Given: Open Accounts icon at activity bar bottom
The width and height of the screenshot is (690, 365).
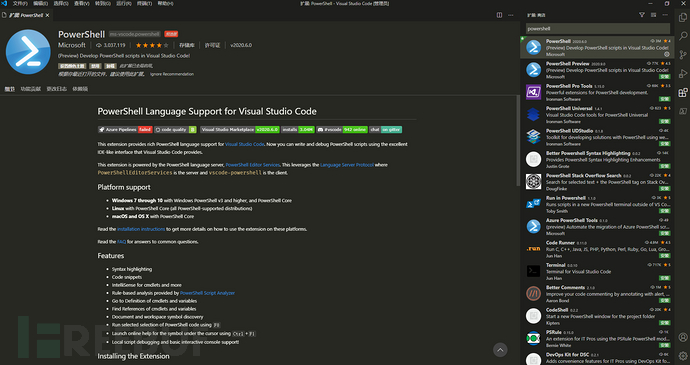Looking at the screenshot, I should click(683, 337).
